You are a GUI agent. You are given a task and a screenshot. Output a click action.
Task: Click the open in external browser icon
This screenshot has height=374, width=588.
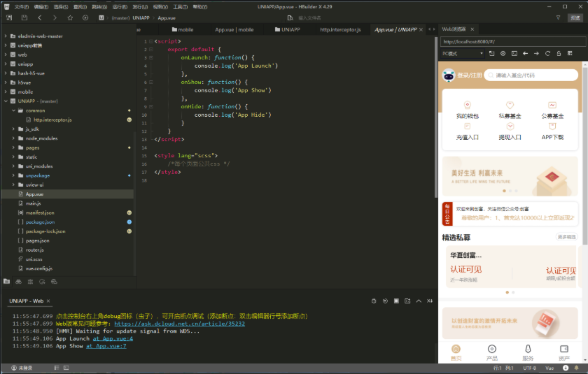[491, 54]
